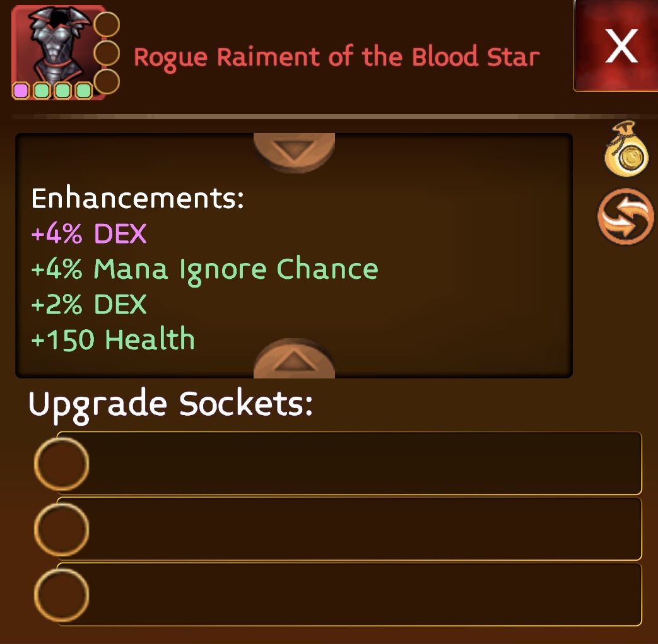
Task: Tap the second upgrade socket row bar
Action: 349,529
